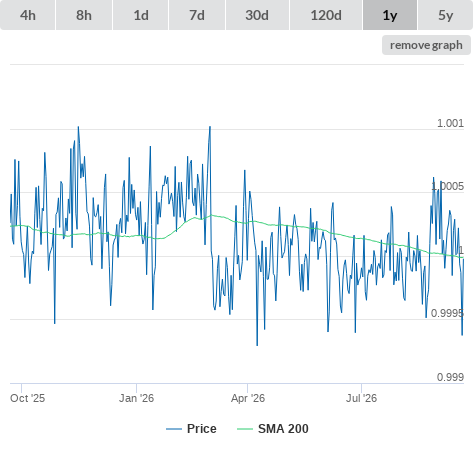Choose the 1d range tab
The image size is (474, 455).
pos(141,15)
